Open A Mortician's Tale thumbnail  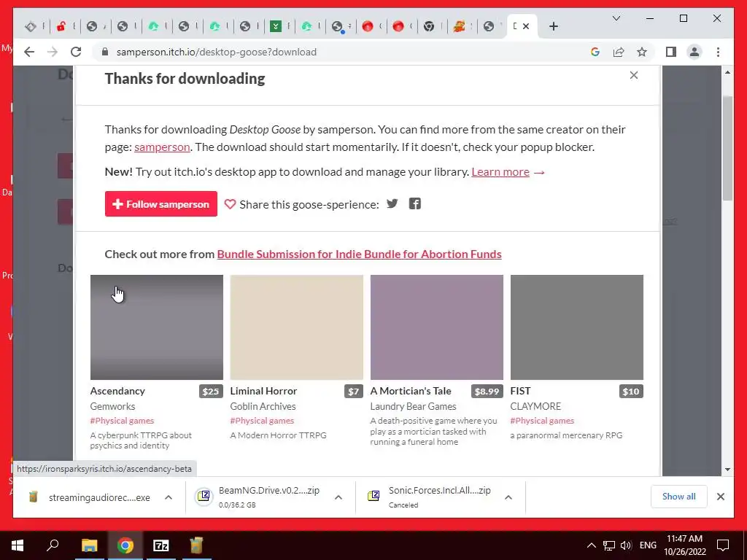click(x=437, y=327)
